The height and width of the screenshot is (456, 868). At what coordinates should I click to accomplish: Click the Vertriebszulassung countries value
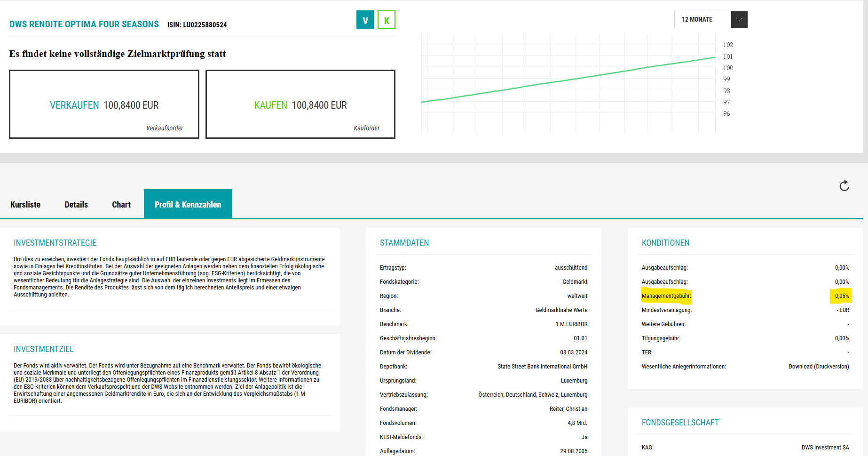click(x=533, y=395)
